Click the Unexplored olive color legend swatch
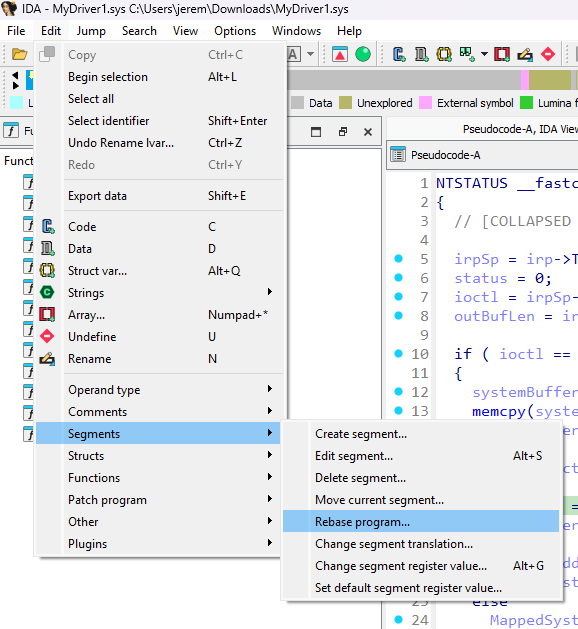 [345, 103]
